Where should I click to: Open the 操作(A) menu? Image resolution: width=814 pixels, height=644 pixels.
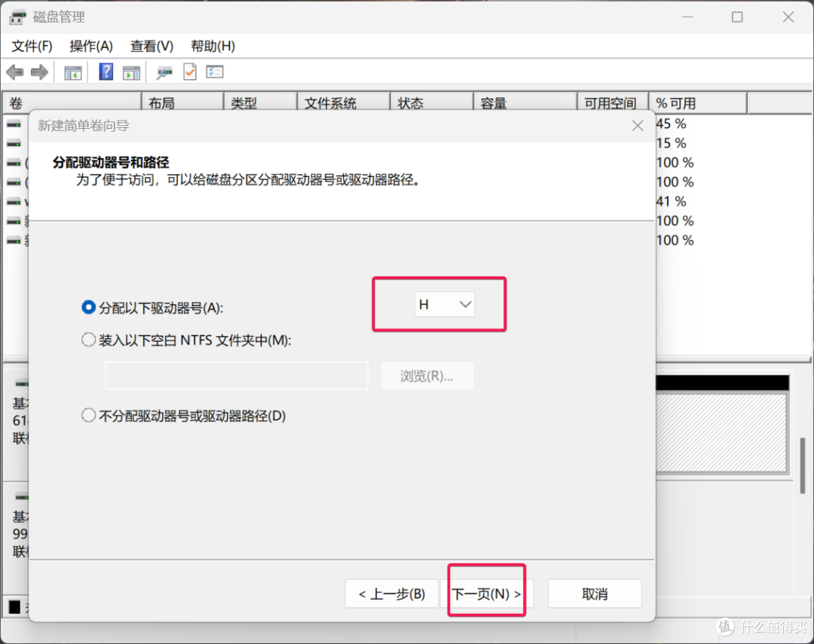91,46
